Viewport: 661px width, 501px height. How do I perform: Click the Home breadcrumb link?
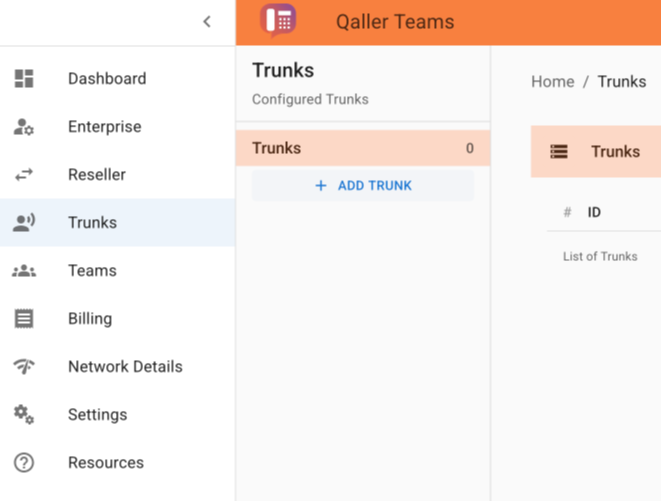pos(553,81)
